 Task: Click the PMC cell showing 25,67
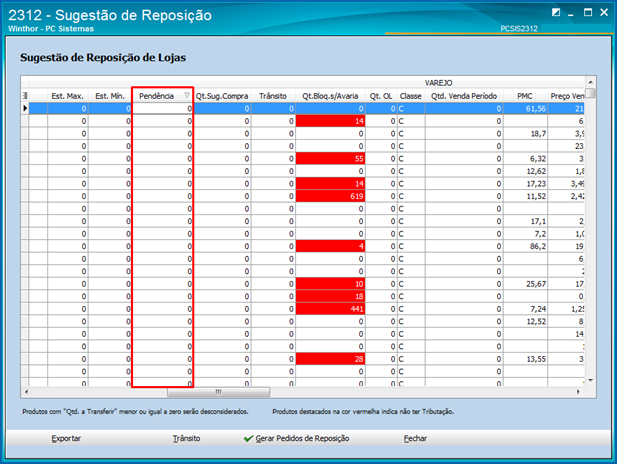point(525,284)
